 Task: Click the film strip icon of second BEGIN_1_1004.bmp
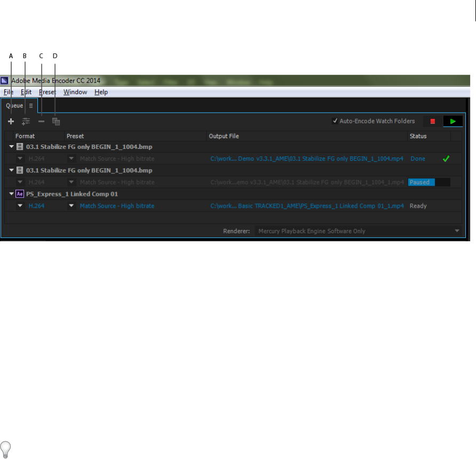click(x=20, y=170)
